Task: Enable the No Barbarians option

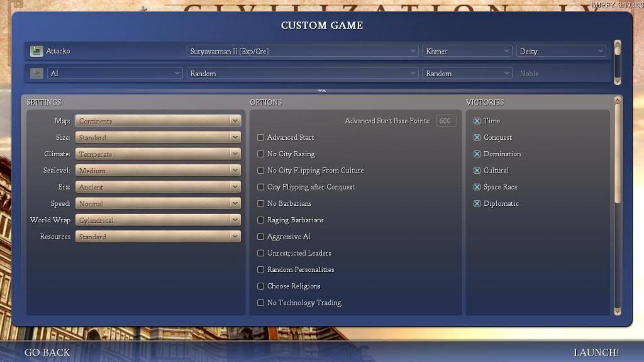Action: (x=260, y=203)
